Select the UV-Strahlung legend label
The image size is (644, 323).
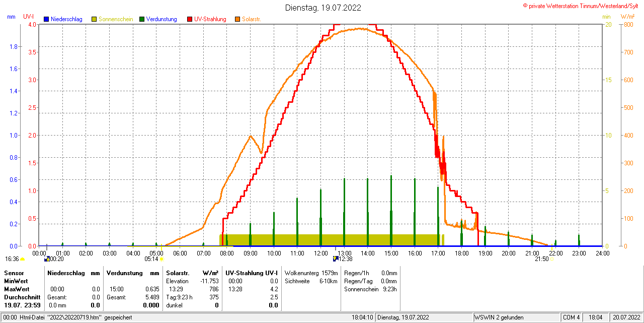coord(210,19)
